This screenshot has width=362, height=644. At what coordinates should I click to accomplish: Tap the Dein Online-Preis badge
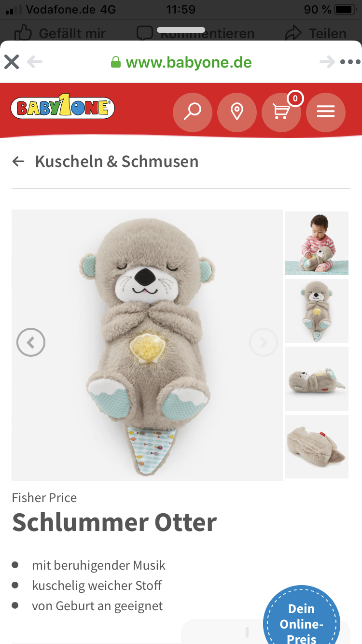302,618
